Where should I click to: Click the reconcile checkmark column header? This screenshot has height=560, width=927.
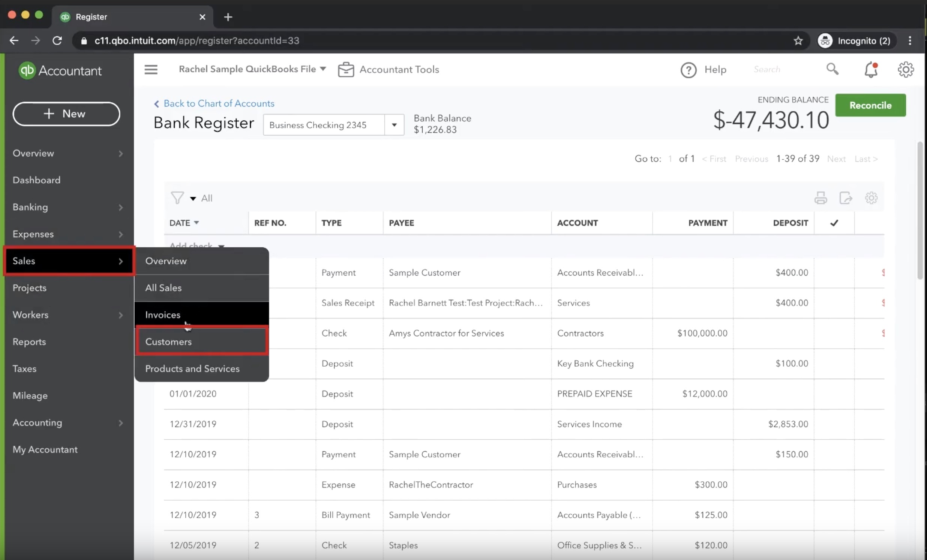tap(834, 223)
